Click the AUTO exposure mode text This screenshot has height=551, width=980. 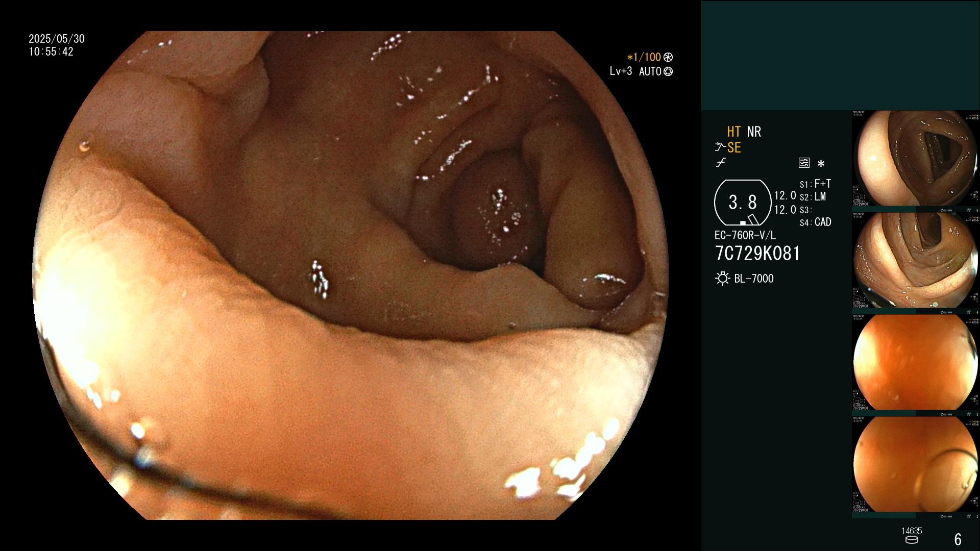650,71
